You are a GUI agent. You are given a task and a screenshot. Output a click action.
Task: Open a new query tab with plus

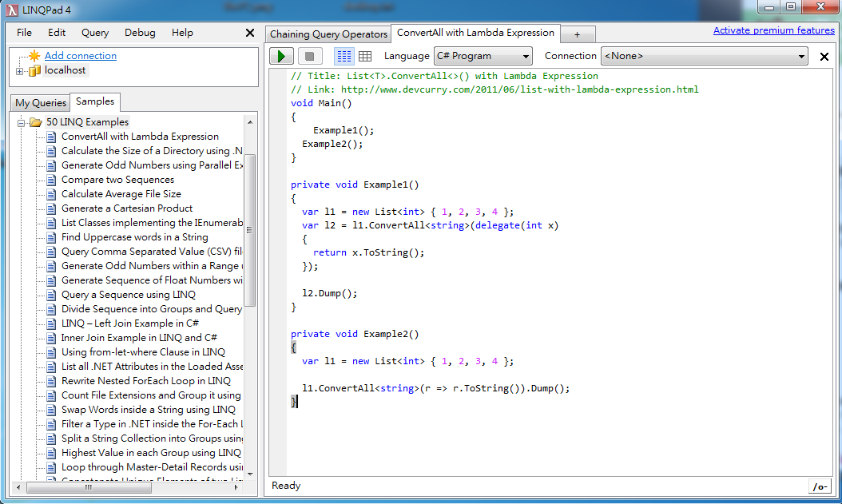pos(578,34)
